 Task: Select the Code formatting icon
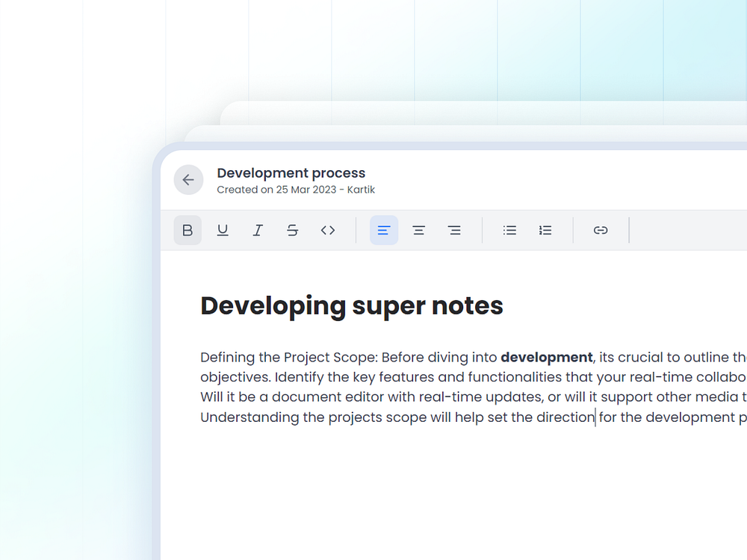click(x=328, y=230)
